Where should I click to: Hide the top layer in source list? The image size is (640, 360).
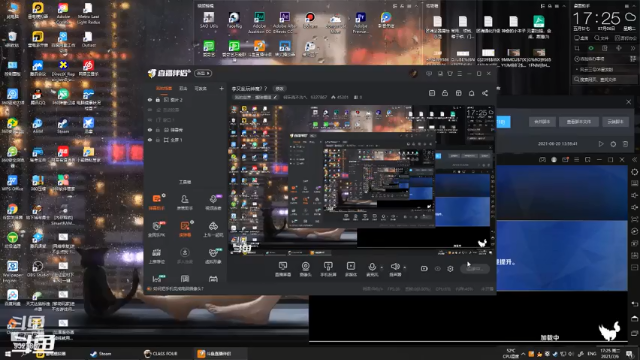[150, 100]
